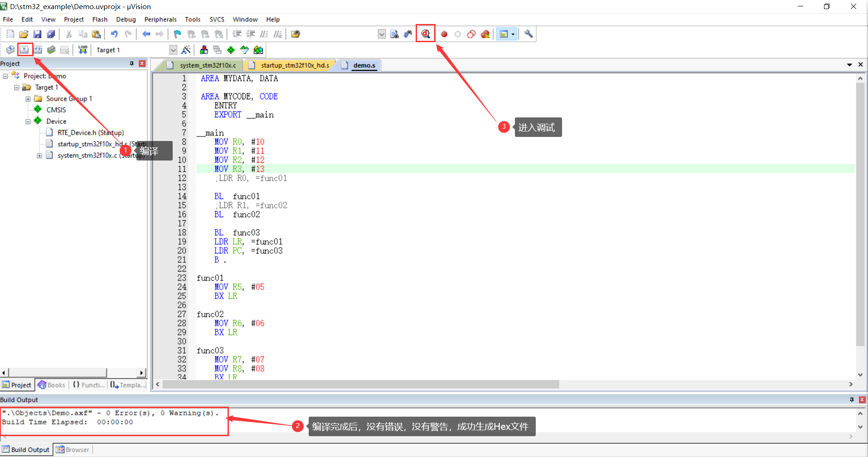Open Manage Project Items icon
868x457 pixels.
click(x=204, y=50)
